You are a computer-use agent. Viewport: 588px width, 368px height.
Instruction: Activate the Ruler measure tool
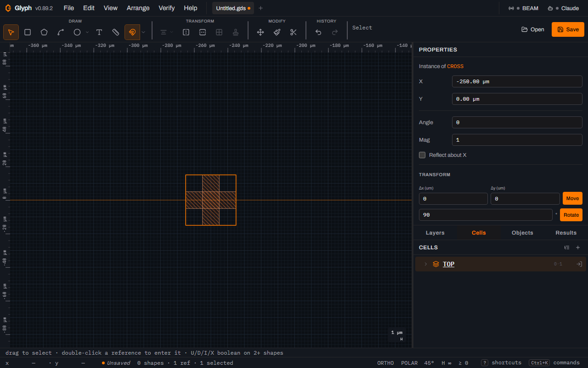click(116, 32)
